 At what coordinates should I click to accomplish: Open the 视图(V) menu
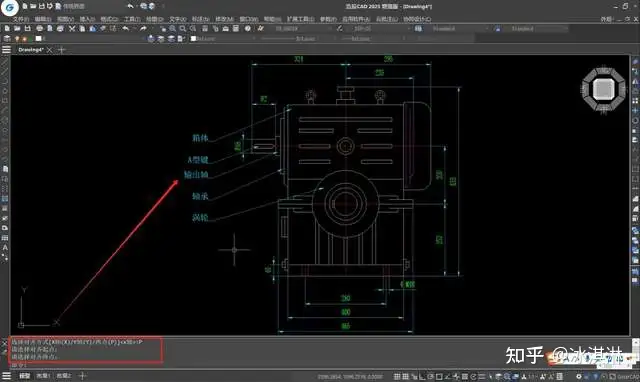click(x=65, y=19)
